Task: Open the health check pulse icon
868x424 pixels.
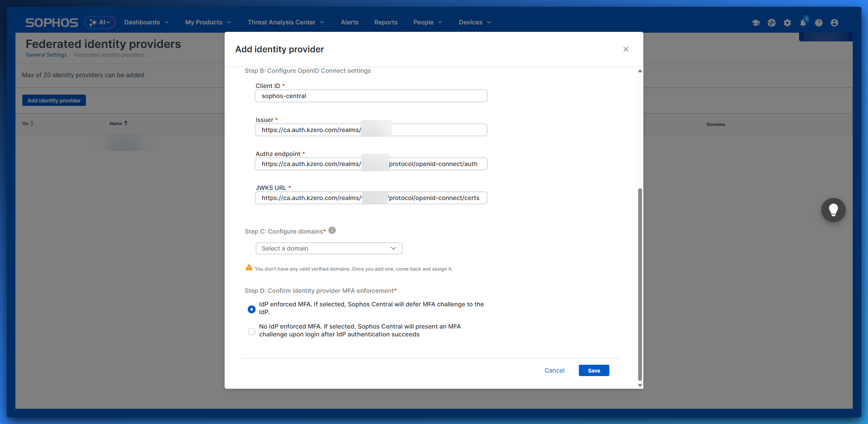Action: point(772,23)
